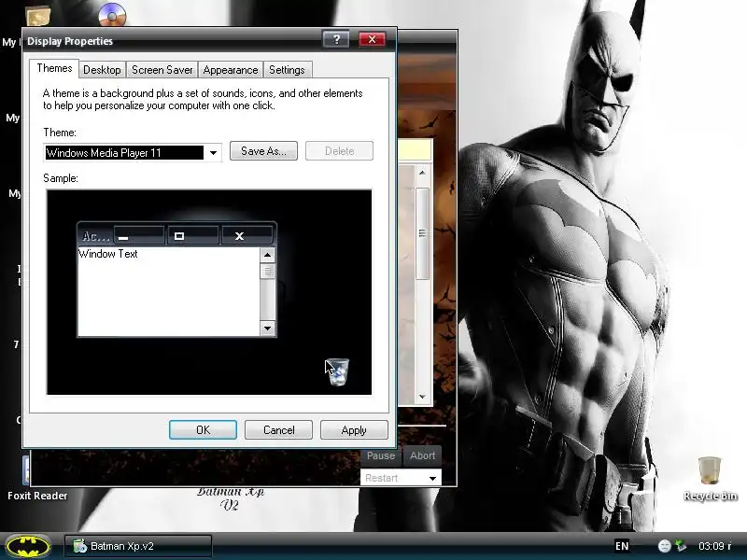
Task: Click the sample window's minimize button
Action: 138,236
